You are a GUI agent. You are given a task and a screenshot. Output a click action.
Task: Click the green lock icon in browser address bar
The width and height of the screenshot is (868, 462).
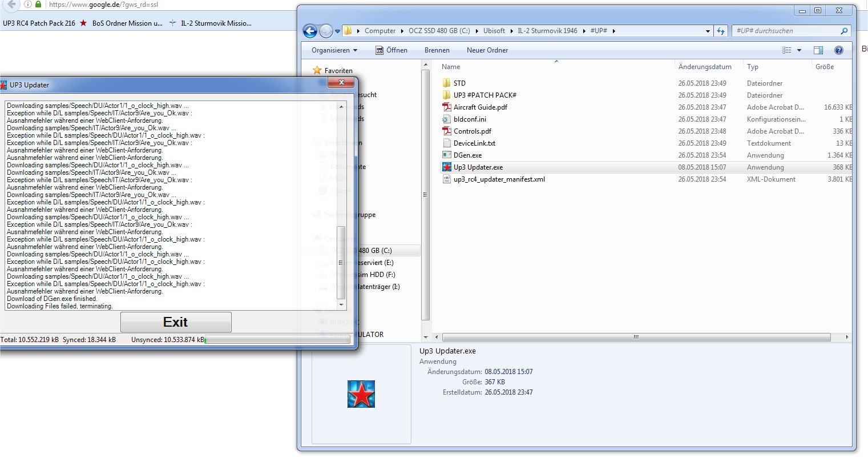point(38,5)
